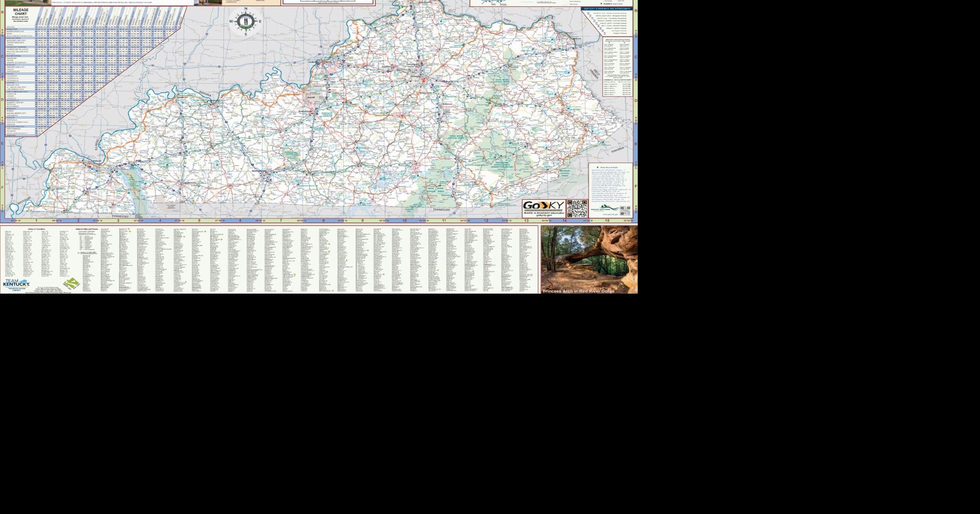The height and width of the screenshot is (514, 980).
Task: Click the Index to Counties heading
Action: pyautogui.click(x=37, y=229)
